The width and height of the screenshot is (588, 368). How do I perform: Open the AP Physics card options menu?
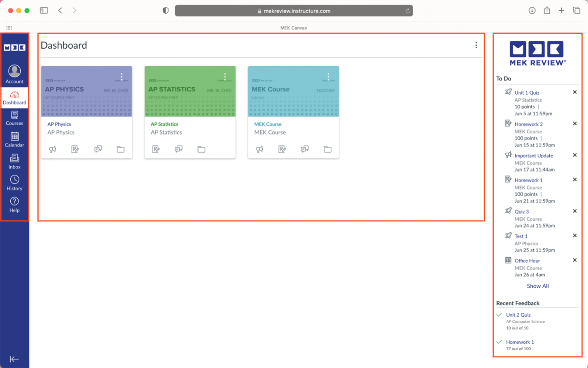click(121, 77)
